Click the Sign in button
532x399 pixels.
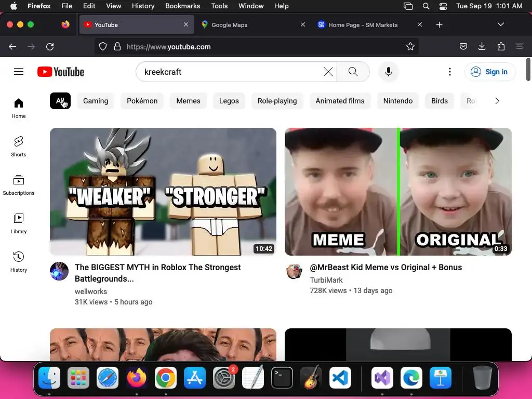(x=489, y=72)
